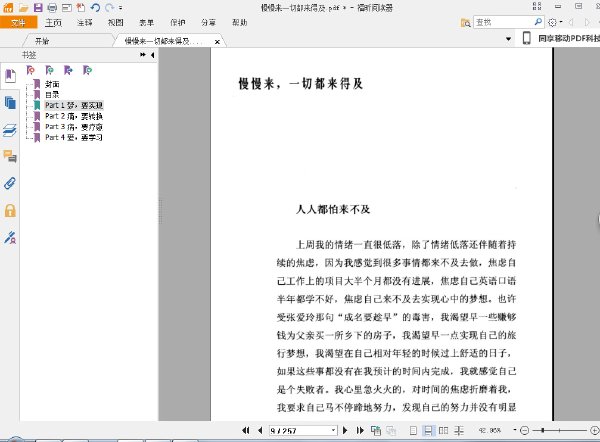Close the 慢慢来一切都来得及 document tab
Image resolution: width=600 pixels, height=442 pixels.
[x=217, y=42]
